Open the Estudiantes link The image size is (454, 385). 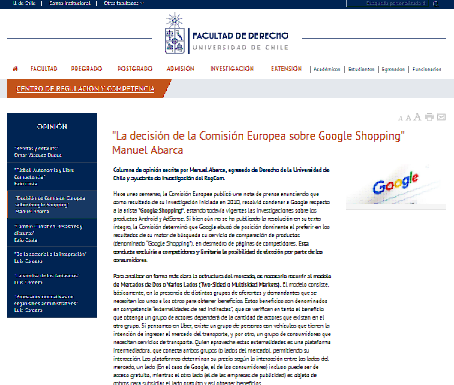(361, 69)
